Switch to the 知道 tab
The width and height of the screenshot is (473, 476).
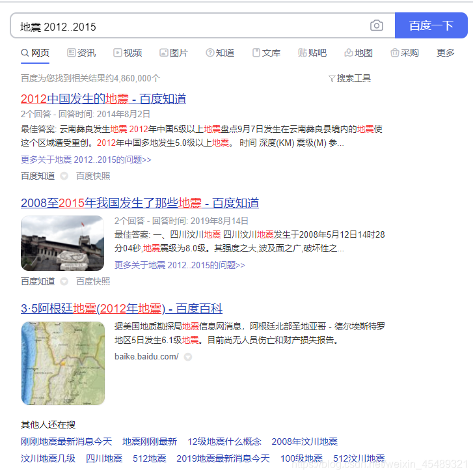220,53
